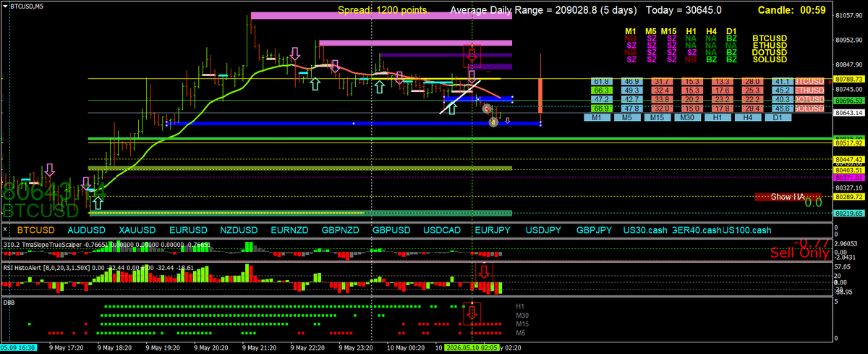The height and width of the screenshot is (354, 868).
Task: Select the cyan up arrow near 9 May 18:20
Action: (x=98, y=202)
